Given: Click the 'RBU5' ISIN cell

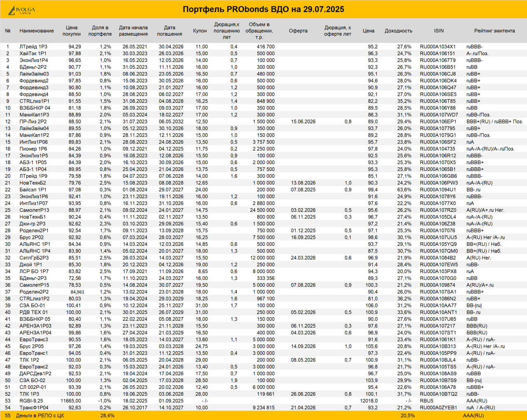Looking at the screenshot, I should click(x=427, y=401).
